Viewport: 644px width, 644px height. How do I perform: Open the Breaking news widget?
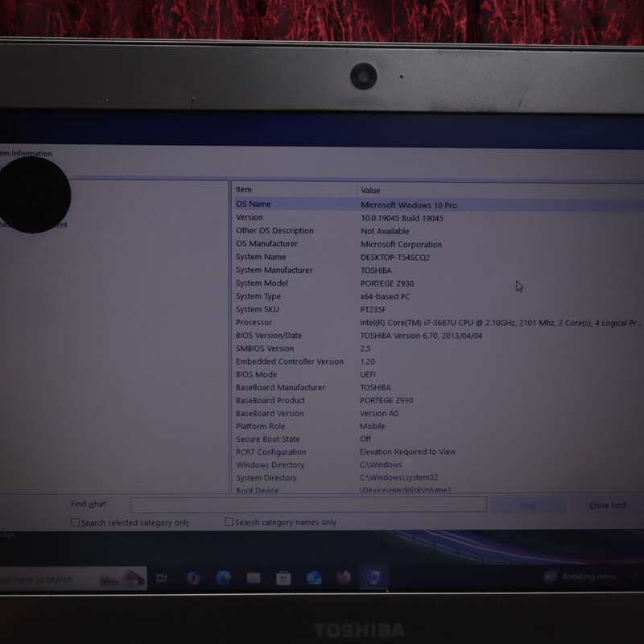click(580, 576)
